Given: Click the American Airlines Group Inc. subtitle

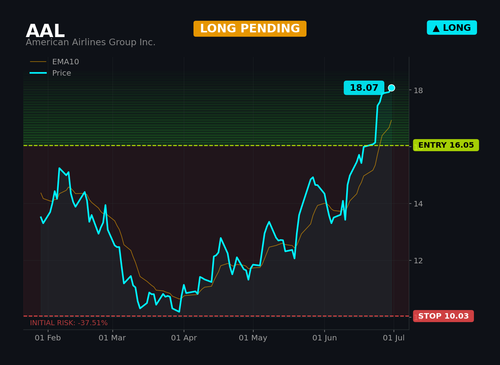Looking at the screenshot, I should pos(90,42).
